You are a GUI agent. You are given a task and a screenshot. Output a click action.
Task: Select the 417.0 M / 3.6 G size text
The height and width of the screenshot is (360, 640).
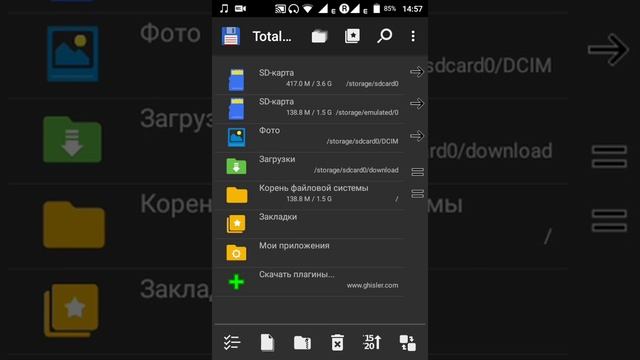[x=309, y=84]
